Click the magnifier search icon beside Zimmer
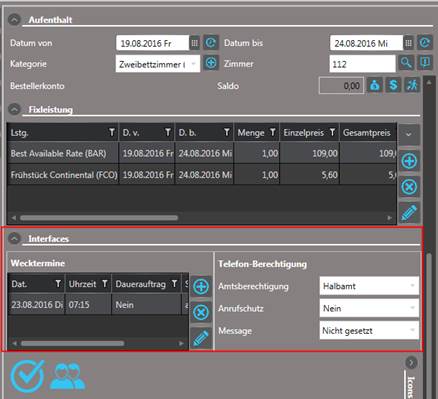Screen dimensions: 438x399 tap(406, 63)
